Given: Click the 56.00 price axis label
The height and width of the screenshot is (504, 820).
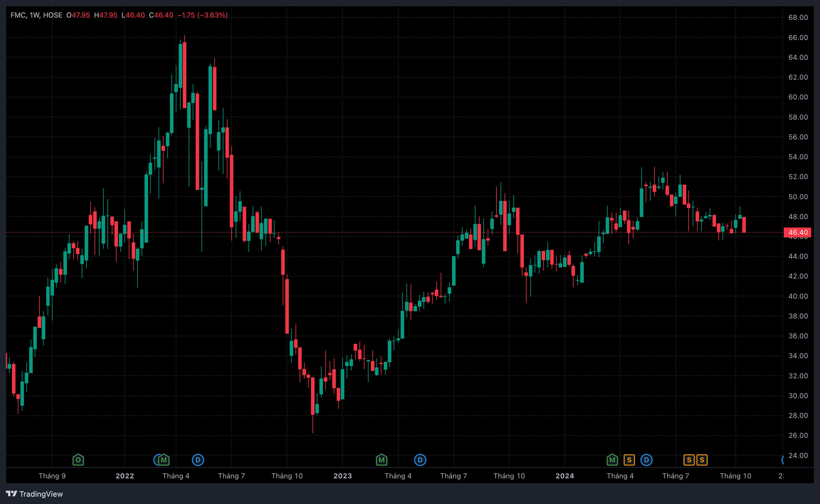Looking at the screenshot, I should tap(798, 137).
